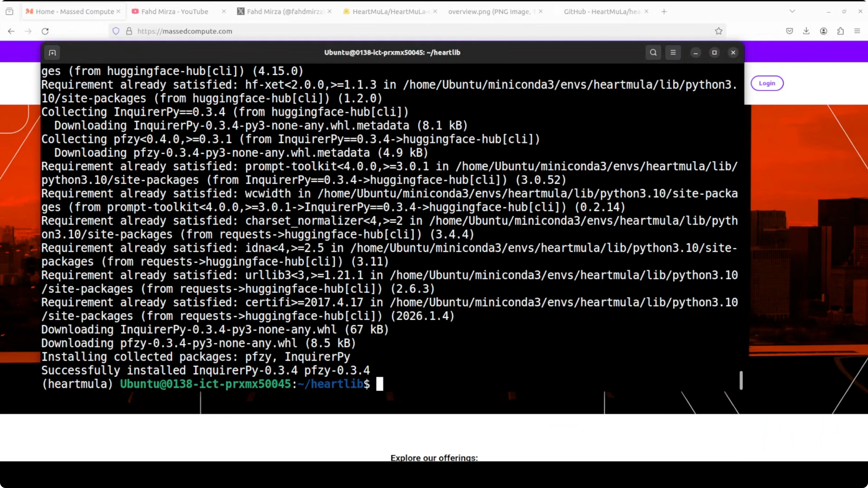Click the massedcompute.com address bar

click(x=404, y=31)
